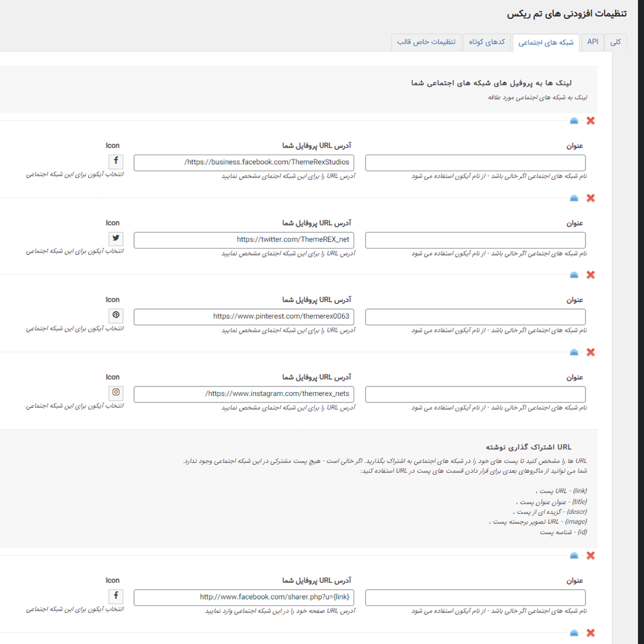Click the {descr} macro description line
Viewport: 644px width, 644px height.
(550, 512)
